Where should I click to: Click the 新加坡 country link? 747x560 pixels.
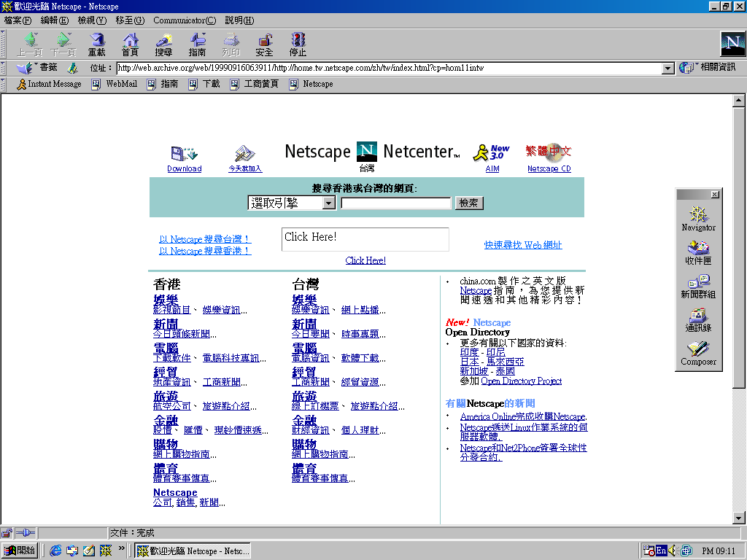tap(474, 371)
